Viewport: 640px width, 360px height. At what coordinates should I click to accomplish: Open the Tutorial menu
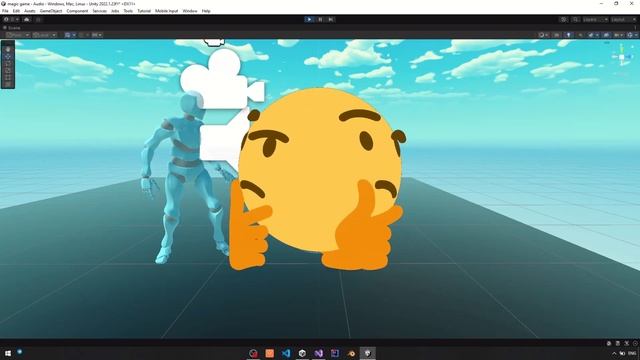click(x=144, y=11)
